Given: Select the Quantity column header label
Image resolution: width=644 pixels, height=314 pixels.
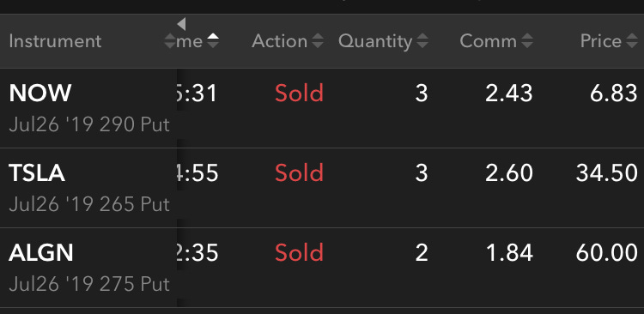Looking at the screenshot, I should tap(375, 41).
